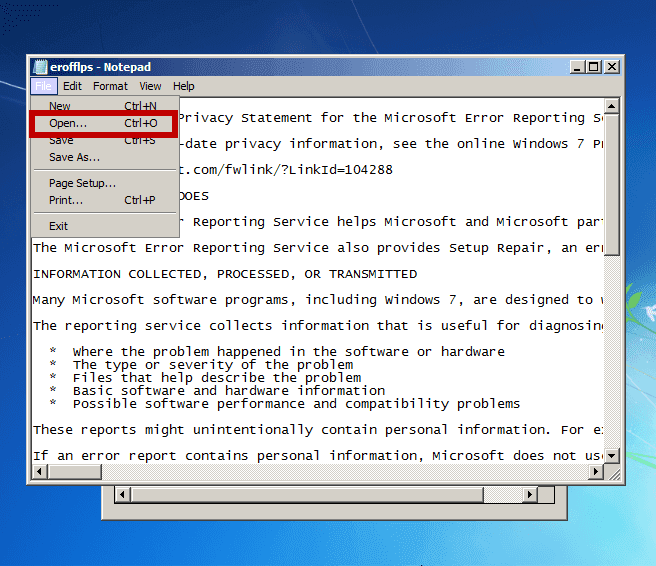Click the line starting 'Many Microsoft software programs'

point(318,300)
